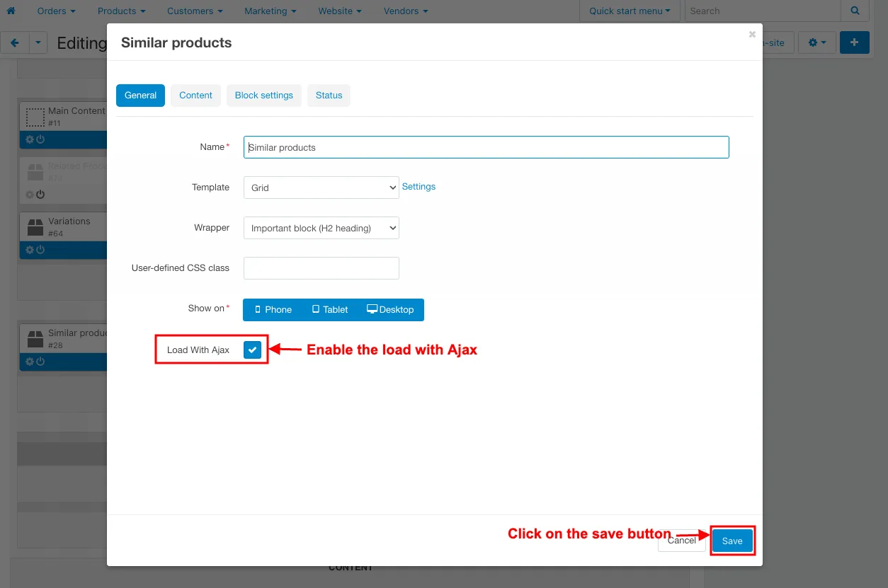Screen dimensions: 888x588
Task: Expand the Quick start menu
Action: (630, 11)
